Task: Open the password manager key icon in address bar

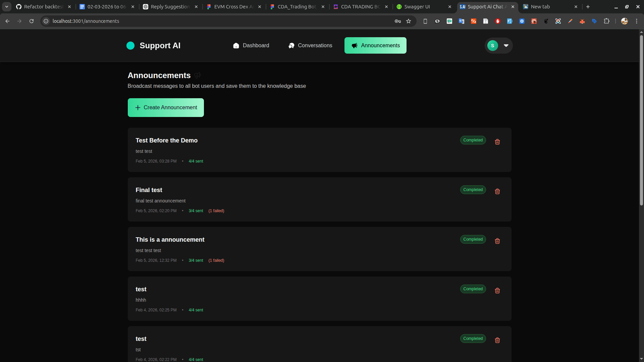Action: pos(397,21)
